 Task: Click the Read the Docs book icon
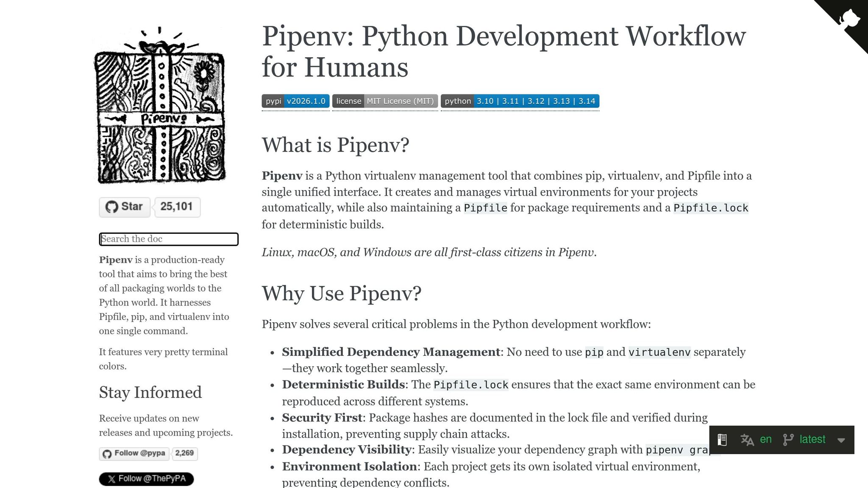point(721,440)
